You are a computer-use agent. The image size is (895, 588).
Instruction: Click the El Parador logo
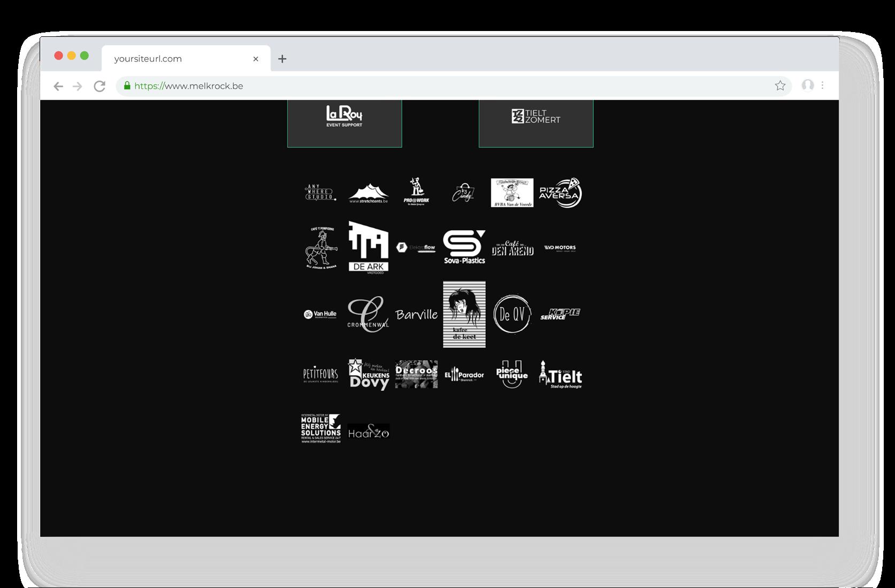click(x=464, y=375)
